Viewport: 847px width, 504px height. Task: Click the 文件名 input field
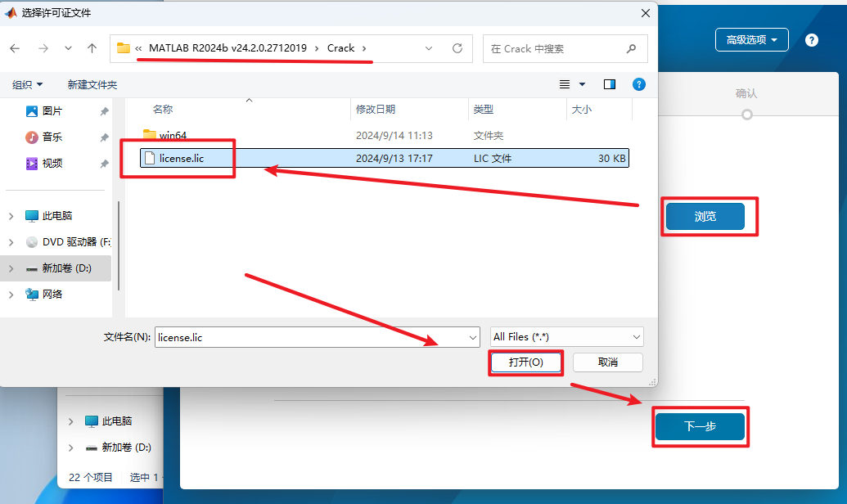tap(311, 337)
